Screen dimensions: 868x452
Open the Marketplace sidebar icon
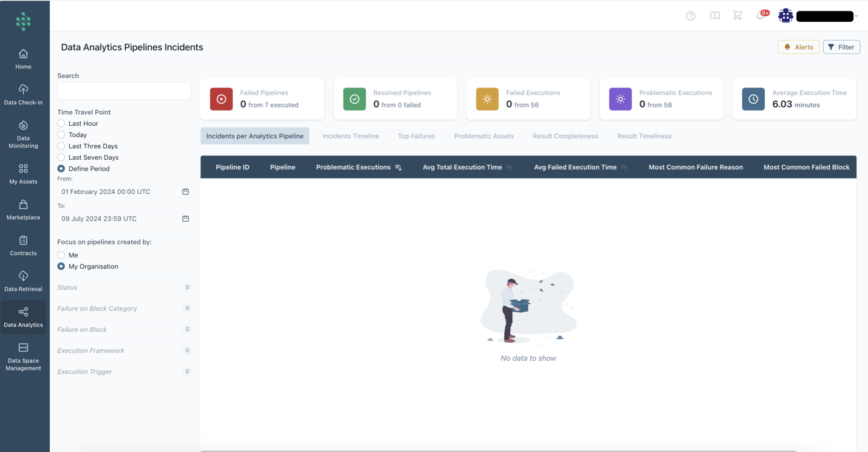pyautogui.click(x=23, y=210)
